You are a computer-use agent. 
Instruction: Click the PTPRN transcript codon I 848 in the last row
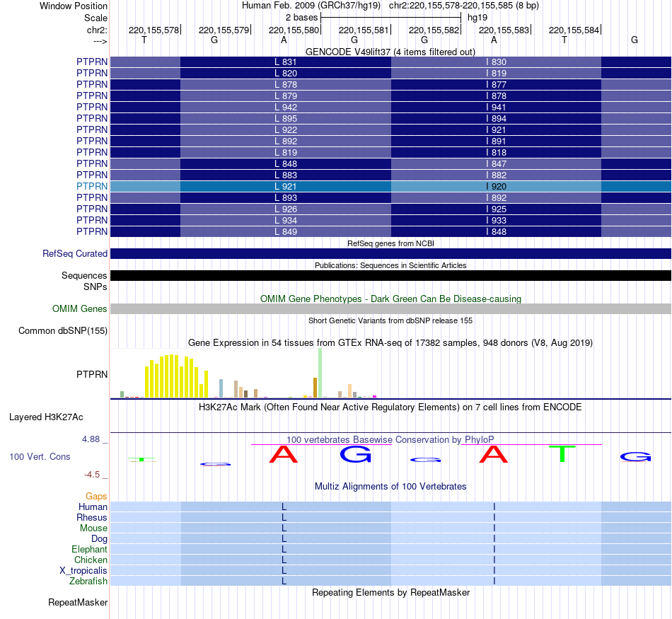coord(497,231)
